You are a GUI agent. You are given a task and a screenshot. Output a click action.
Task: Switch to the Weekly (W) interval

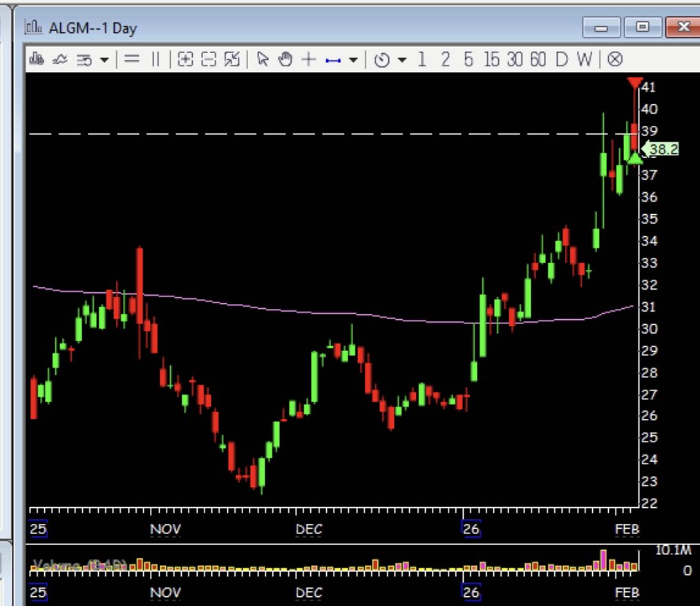(x=585, y=59)
